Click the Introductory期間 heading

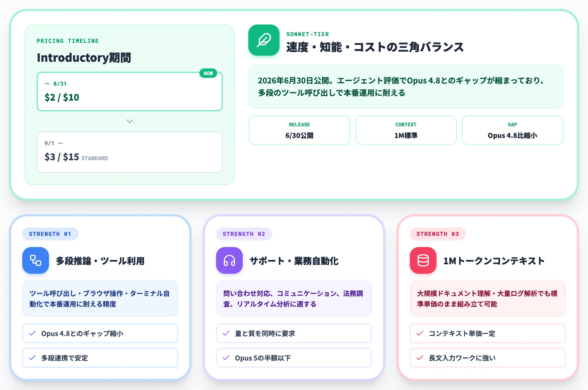[84, 58]
